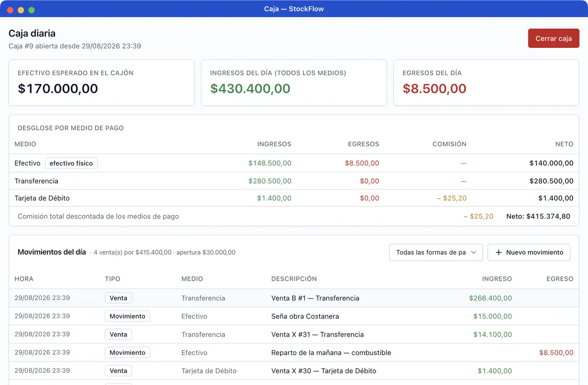Viewport: 588px width, 385px height.
Task: Click the COMISIÓN column header
Action: coord(449,144)
